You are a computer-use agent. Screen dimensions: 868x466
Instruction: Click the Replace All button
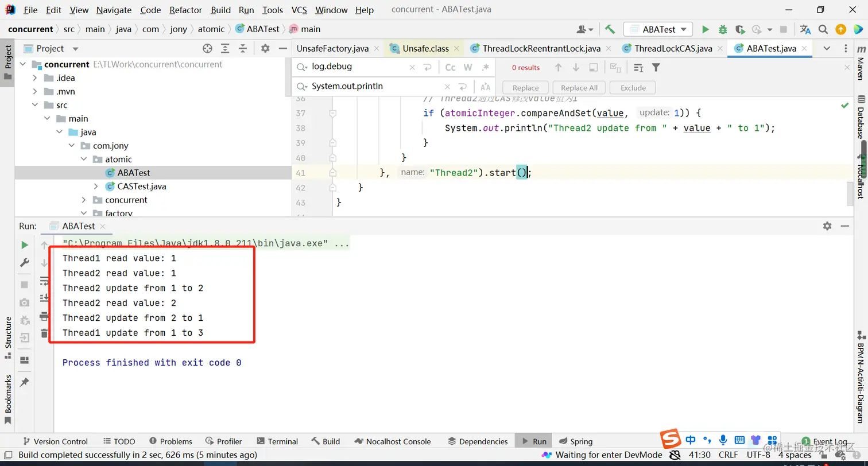[x=579, y=88]
